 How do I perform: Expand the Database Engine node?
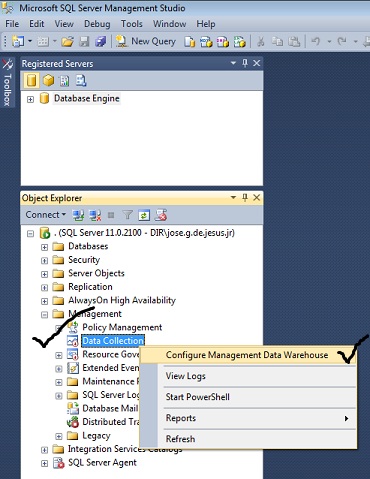(30, 99)
